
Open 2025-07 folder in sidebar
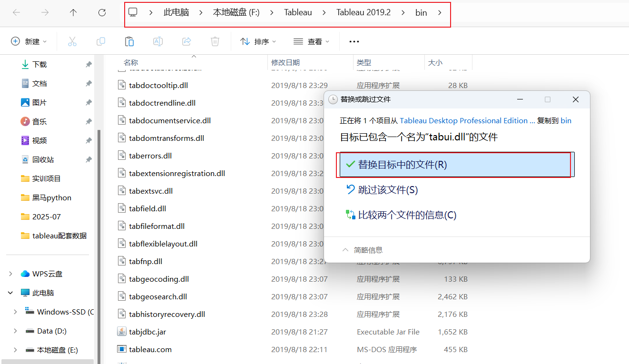point(46,216)
